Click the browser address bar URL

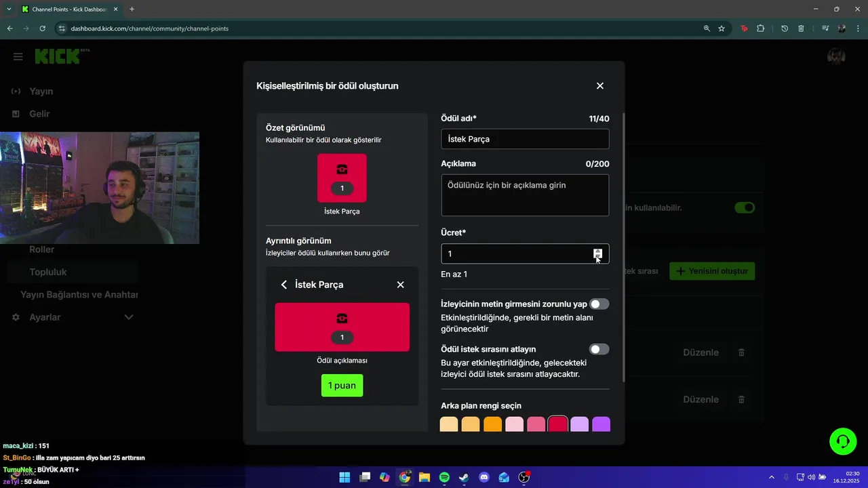149,28
